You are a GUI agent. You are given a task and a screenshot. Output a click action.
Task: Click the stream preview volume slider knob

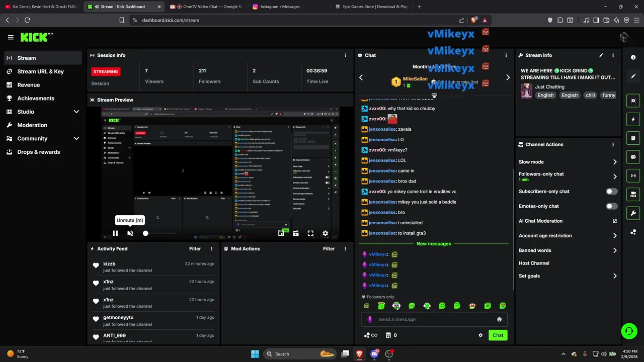(x=145, y=233)
